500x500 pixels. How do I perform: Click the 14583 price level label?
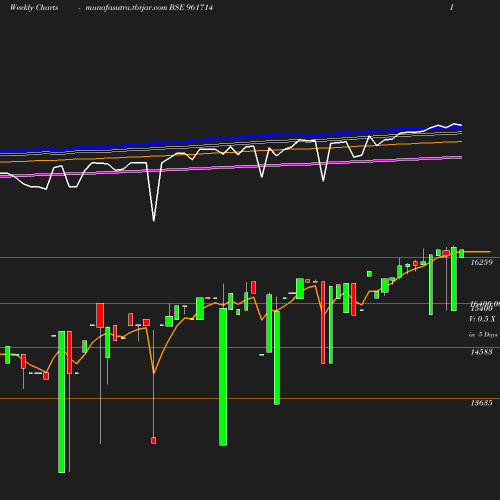(x=481, y=352)
